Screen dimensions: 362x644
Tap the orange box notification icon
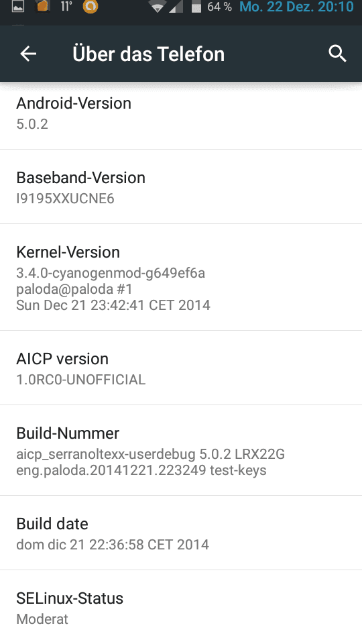pos(43,6)
